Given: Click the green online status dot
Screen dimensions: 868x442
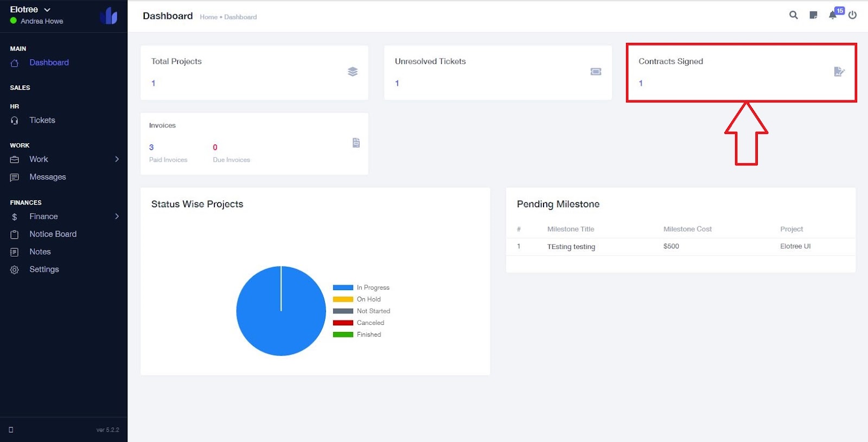Looking at the screenshot, I should [14, 21].
